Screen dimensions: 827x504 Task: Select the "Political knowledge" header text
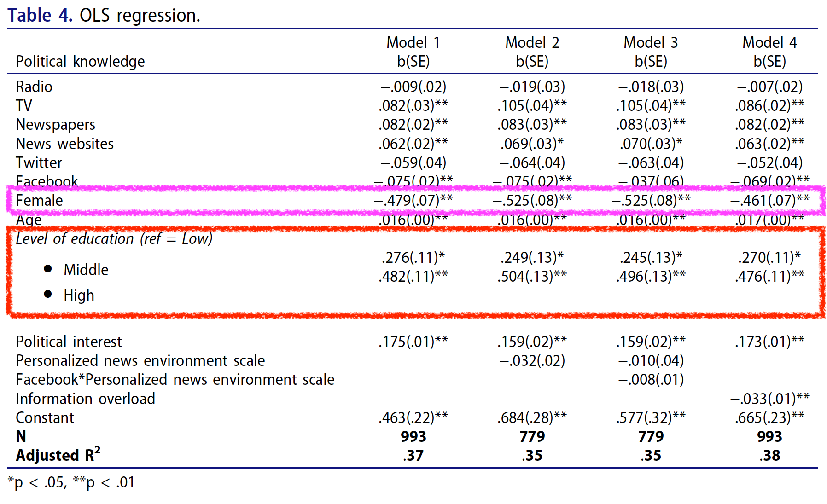pyautogui.click(x=80, y=62)
